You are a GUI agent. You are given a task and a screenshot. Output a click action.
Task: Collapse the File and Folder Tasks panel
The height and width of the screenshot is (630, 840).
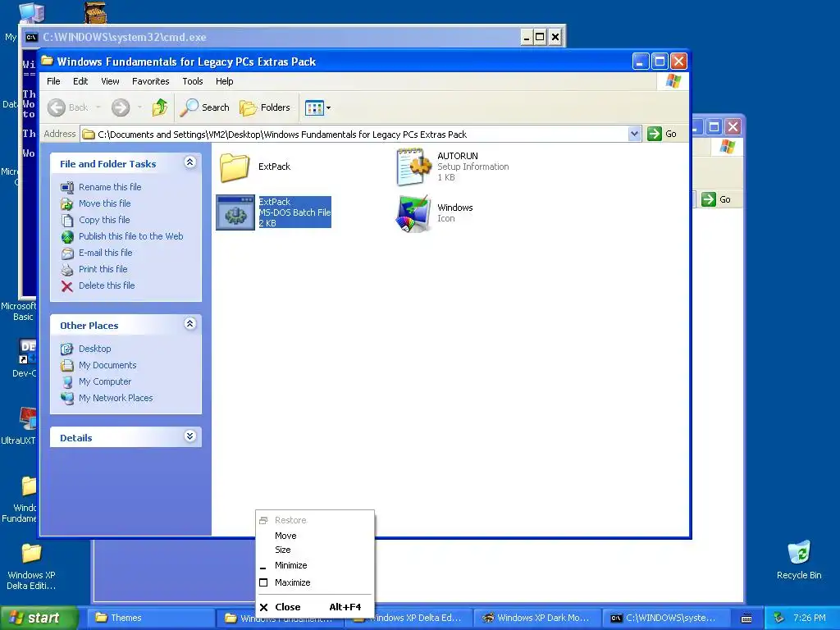[189, 162]
